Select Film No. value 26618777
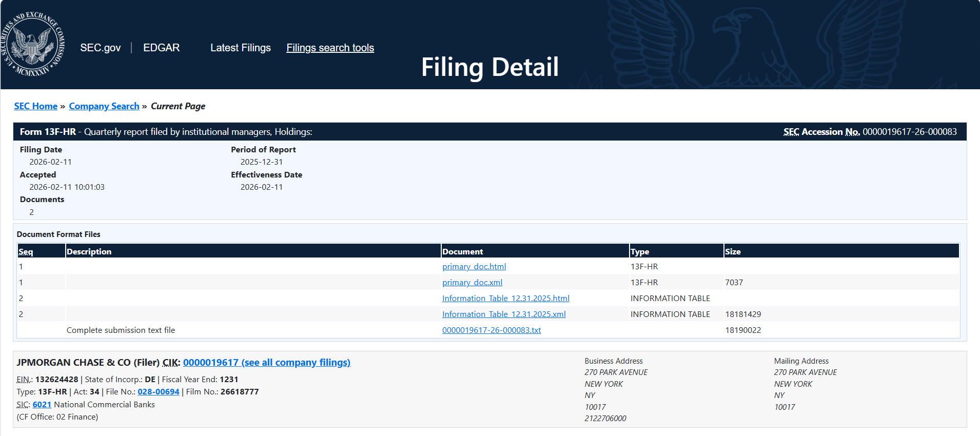Image resolution: width=980 pixels, height=436 pixels. point(240,392)
